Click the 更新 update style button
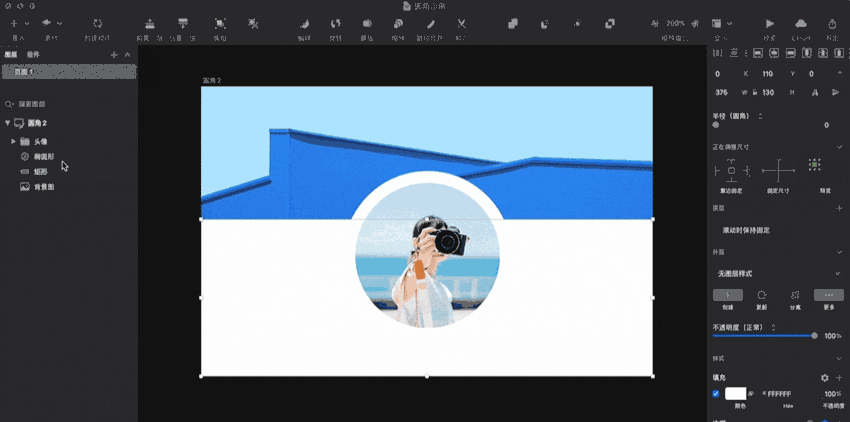Image resolution: width=850 pixels, height=422 pixels. [762, 295]
